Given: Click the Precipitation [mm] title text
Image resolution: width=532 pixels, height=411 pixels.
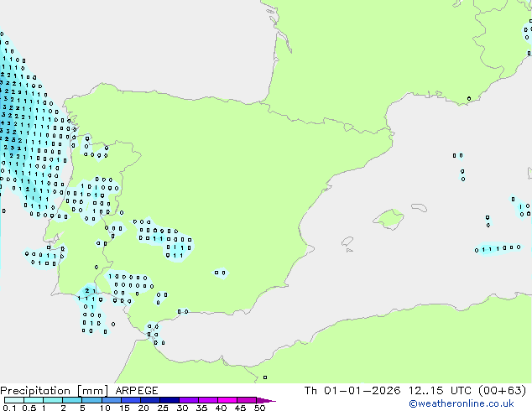Looking at the screenshot, I should [55, 391].
